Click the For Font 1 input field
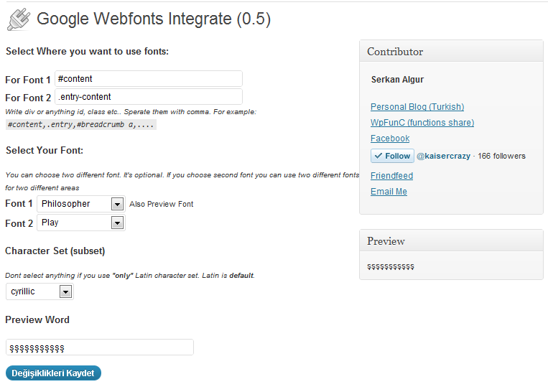The image size is (548, 392). [x=149, y=79]
